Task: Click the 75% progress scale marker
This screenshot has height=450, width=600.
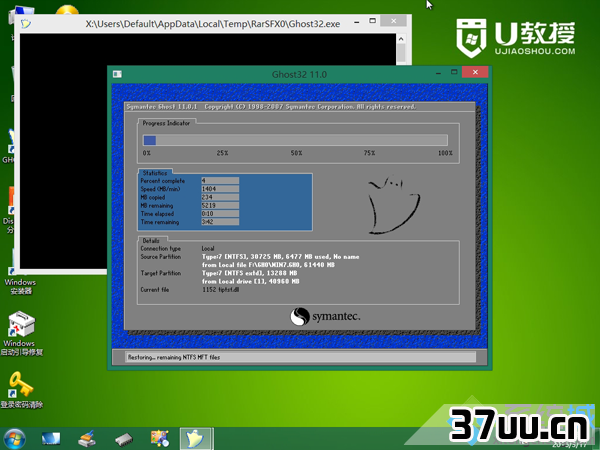Action: coord(369,153)
